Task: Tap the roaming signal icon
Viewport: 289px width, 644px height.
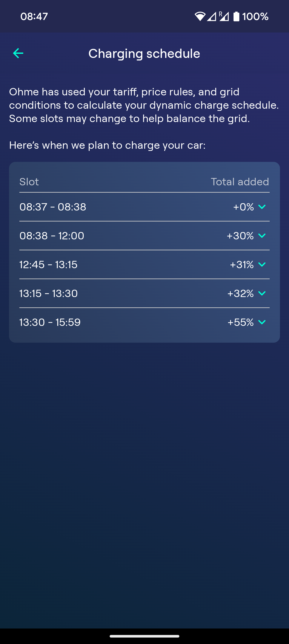Action: 224,16
